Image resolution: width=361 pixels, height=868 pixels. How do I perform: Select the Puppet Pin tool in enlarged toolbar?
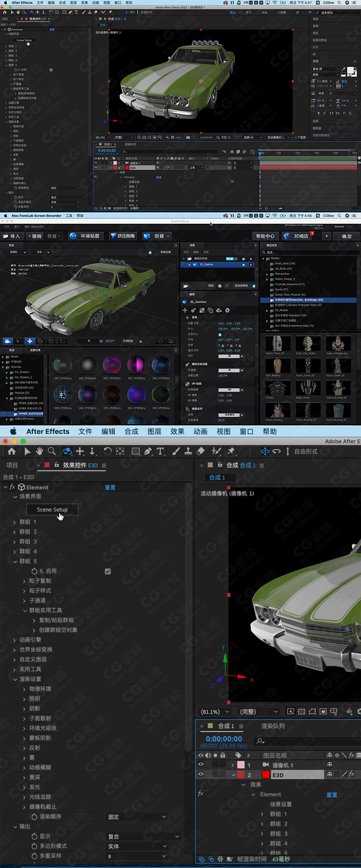231,451
